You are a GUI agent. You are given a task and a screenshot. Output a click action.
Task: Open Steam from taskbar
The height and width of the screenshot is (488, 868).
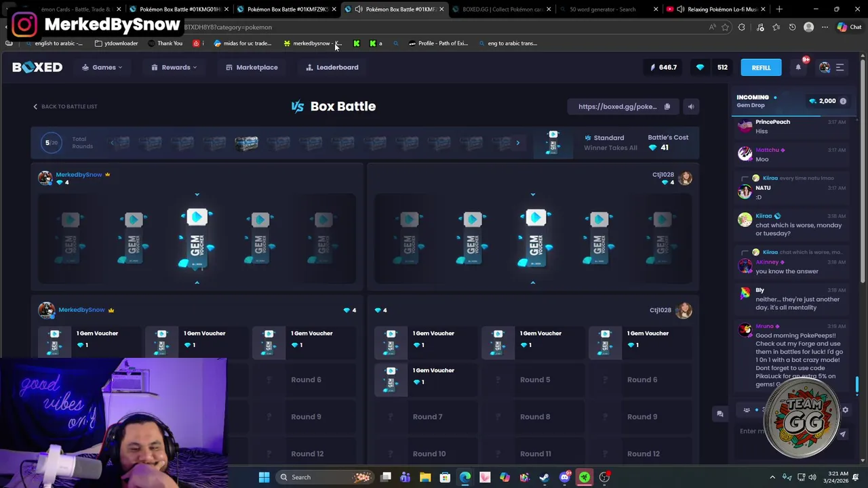pyautogui.click(x=545, y=477)
